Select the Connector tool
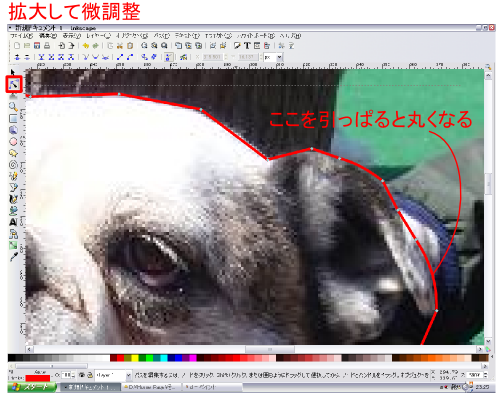This screenshot has width=500, height=400. pyautogui.click(x=13, y=233)
